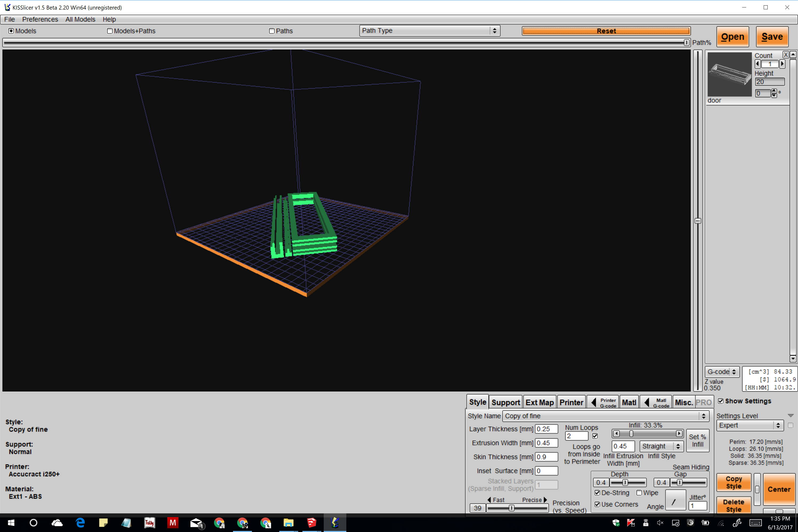Image resolution: width=798 pixels, height=532 pixels.
Task: Launch Microsoft Edge from taskbar
Action: click(x=80, y=523)
